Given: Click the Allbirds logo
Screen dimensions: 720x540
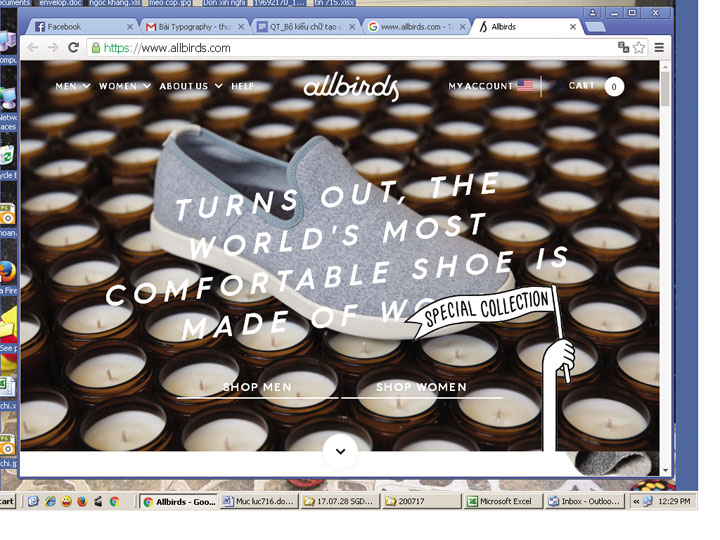Looking at the screenshot, I should 351,87.
